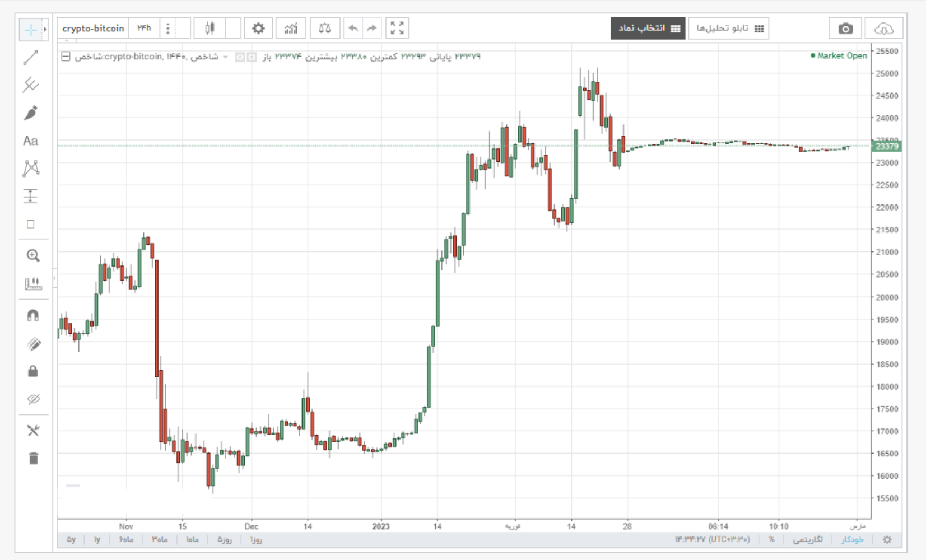The image size is (926, 560).
Task: Activate the zoom in magnifier tool
Action: pyautogui.click(x=33, y=256)
